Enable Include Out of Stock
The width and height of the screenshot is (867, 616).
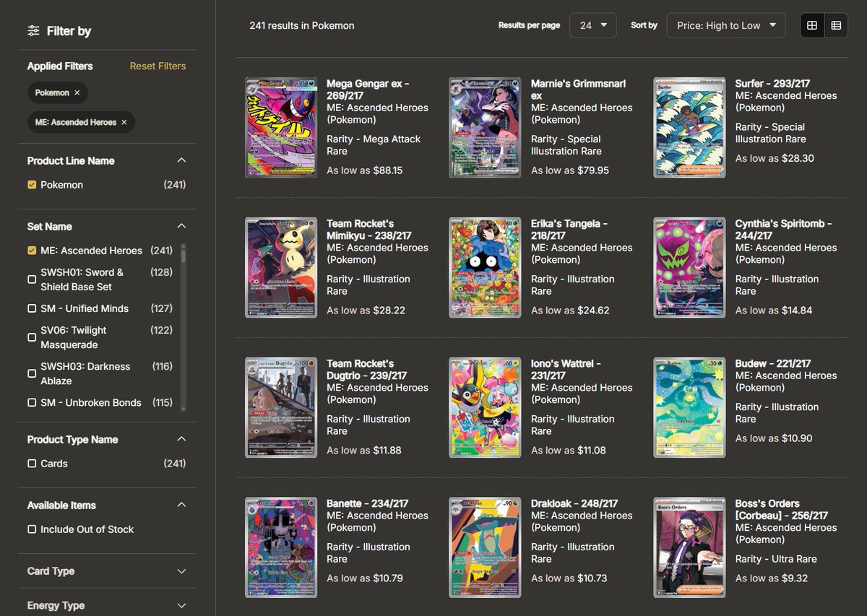(x=32, y=529)
